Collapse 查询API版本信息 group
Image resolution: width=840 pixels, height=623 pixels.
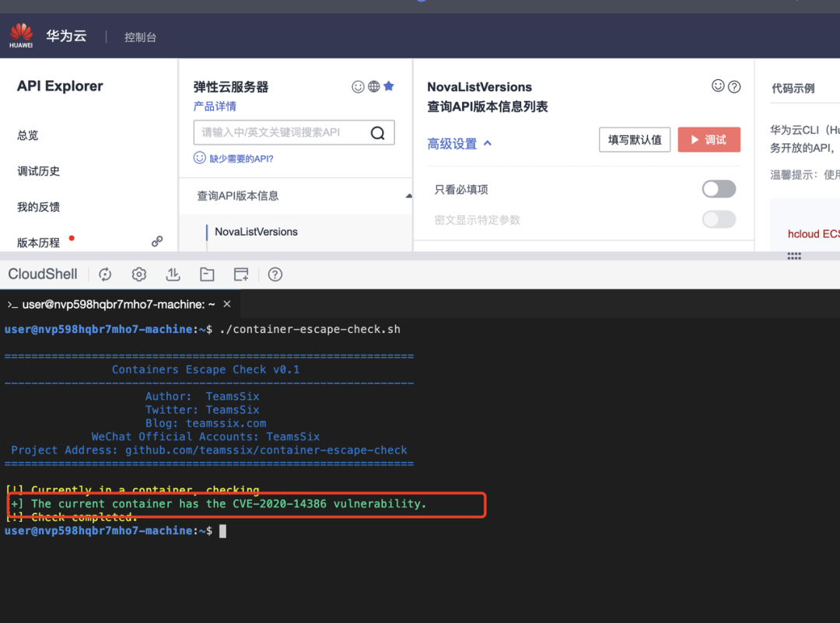point(409,196)
